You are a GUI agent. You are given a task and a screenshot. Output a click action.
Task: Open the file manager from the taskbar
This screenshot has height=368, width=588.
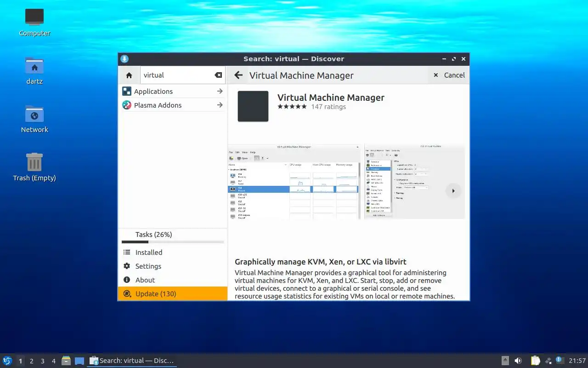[x=66, y=361]
